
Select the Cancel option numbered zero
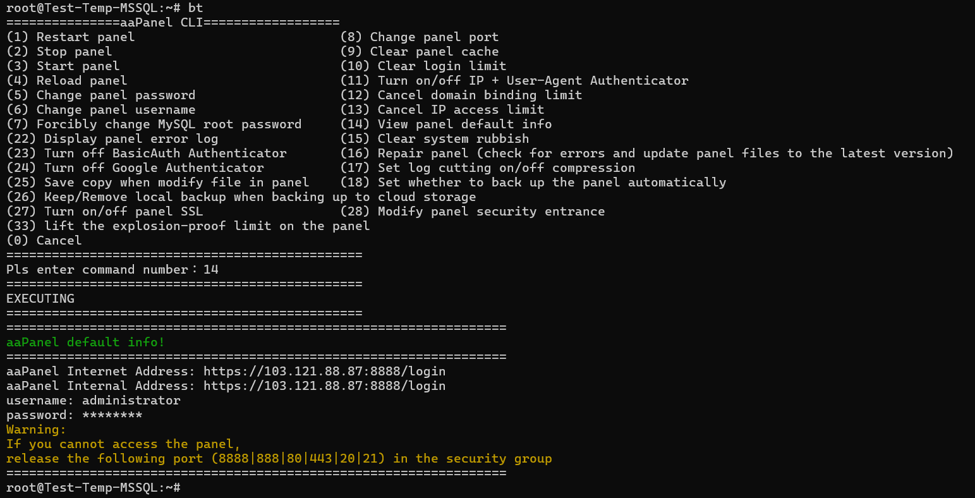(44, 240)
